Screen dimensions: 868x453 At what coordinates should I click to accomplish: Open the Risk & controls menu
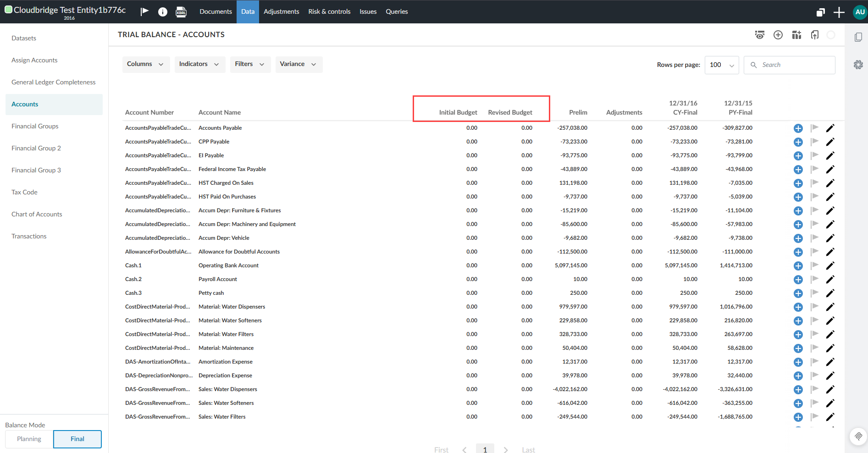click(329, 12)
